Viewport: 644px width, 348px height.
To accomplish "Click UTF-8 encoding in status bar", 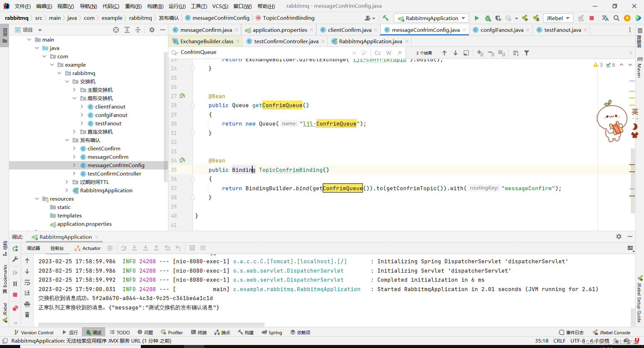I will (578, 341).
